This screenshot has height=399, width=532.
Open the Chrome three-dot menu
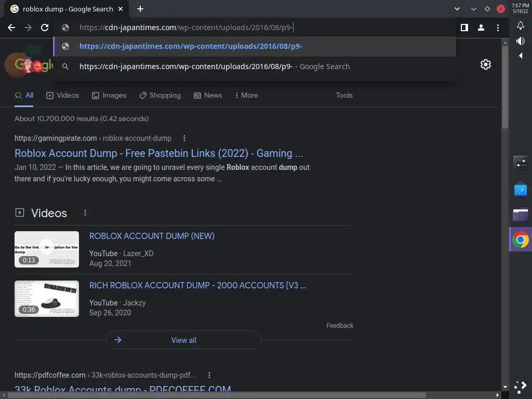pos(498,28)
